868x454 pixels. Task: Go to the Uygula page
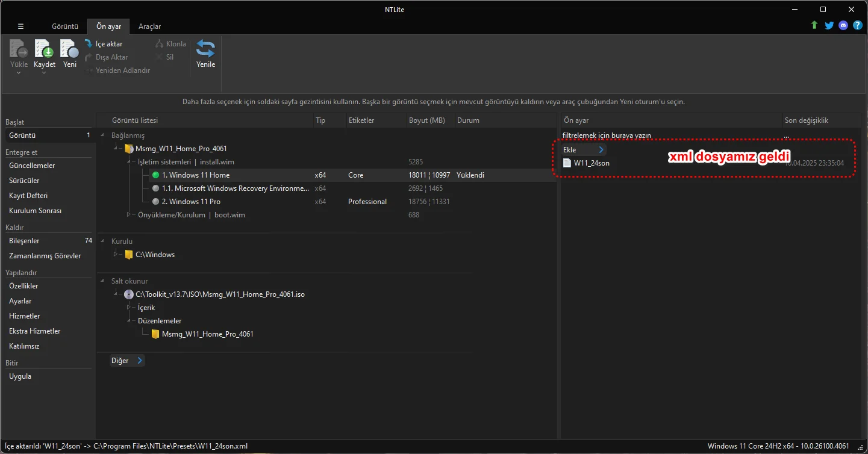tap(20, 376)
